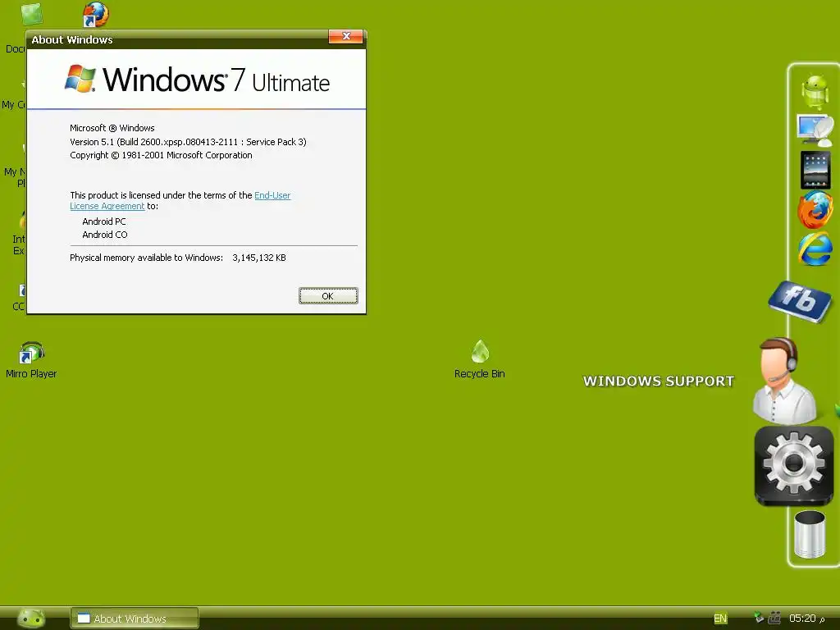
Task: Click the 'Microsoft ® Windows' text line
Action: coord(112,128)
